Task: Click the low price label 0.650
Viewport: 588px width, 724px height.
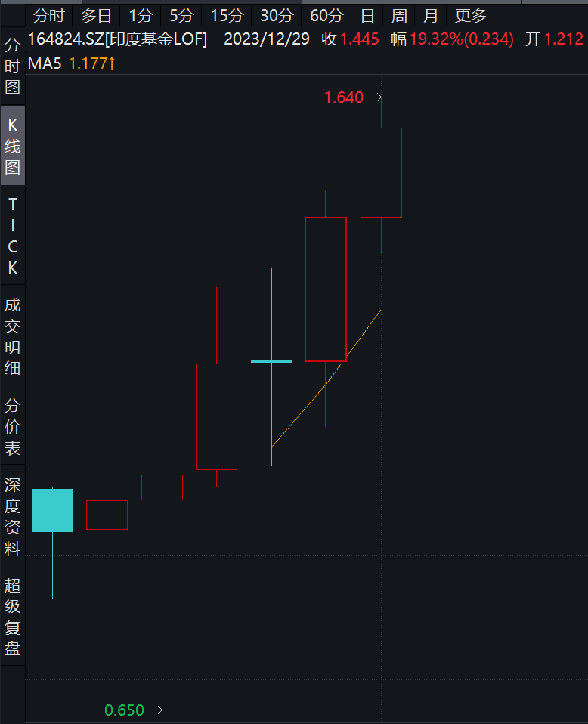Action: 124,710
